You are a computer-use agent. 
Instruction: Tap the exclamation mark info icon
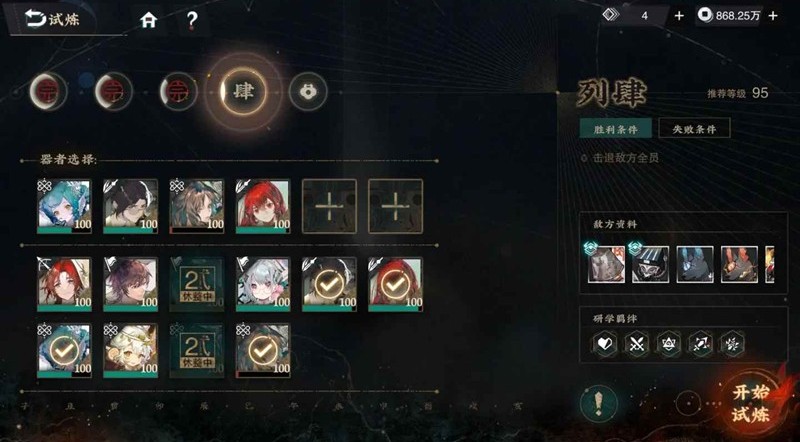coord(598,403)
